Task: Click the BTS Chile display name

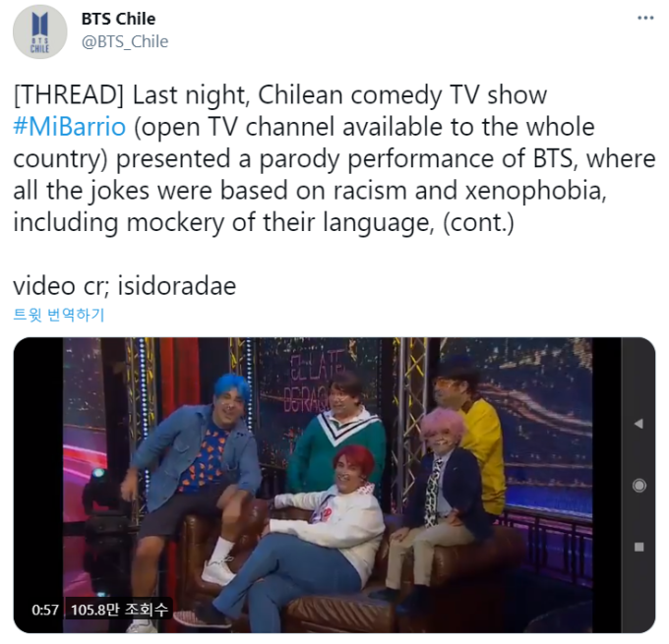Action: [x=118, y=19]
